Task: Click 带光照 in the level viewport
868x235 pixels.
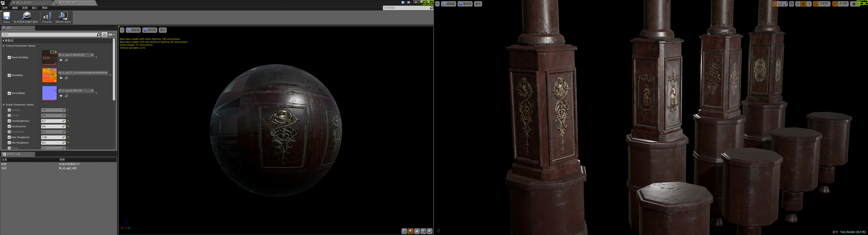Action: point(465,4)
